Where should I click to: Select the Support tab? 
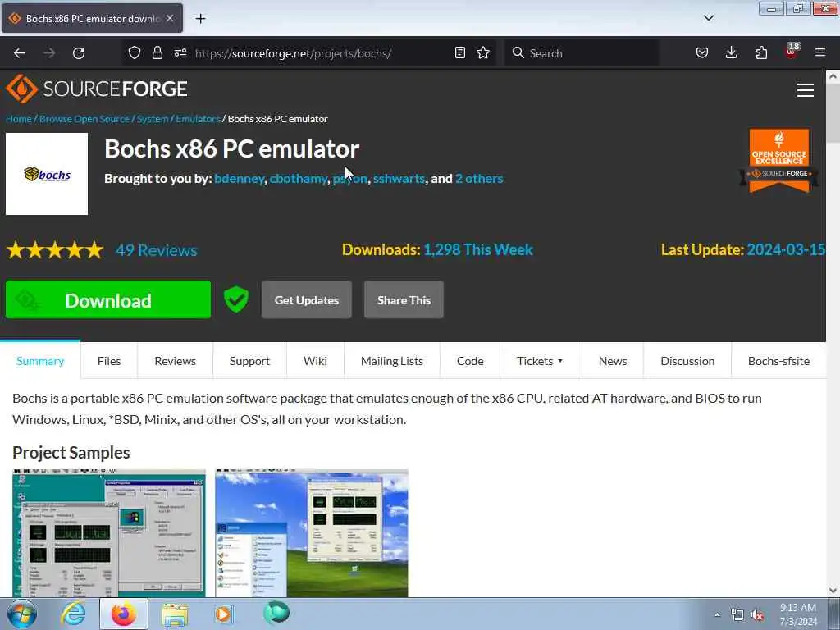tap(249, 361)
